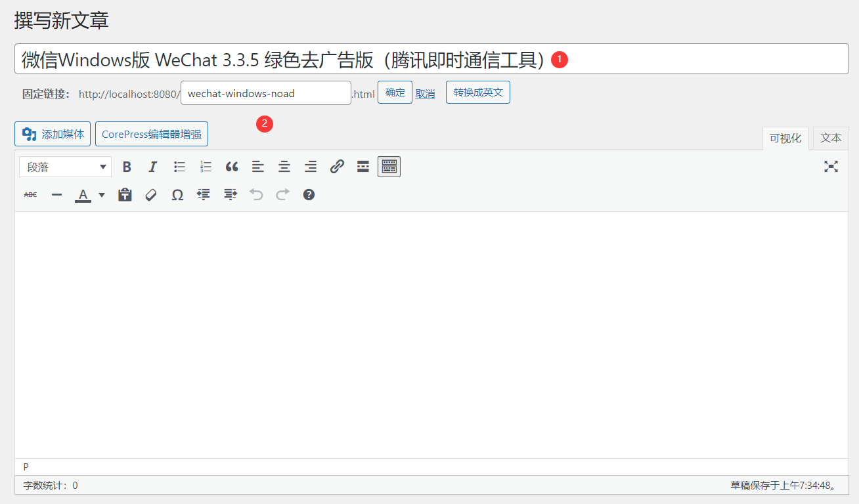Align text right
Viewport: 859px width, 504px height.
(311, 167)
